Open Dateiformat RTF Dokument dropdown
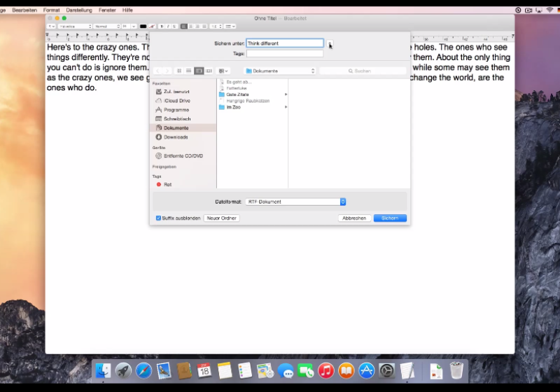Screen dimensions: 560x392 295,202
